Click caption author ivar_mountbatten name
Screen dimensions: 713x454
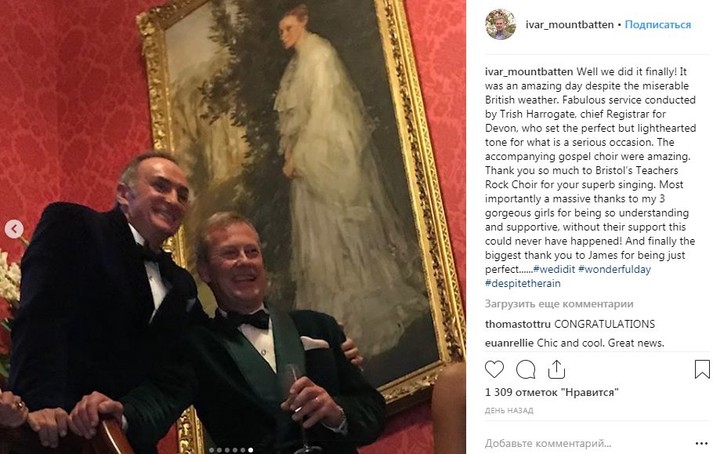click(529, 72)
